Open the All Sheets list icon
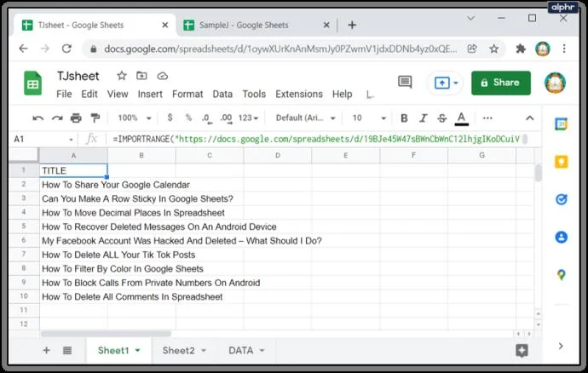Screen dimensions: 588x373 [67, 351]
